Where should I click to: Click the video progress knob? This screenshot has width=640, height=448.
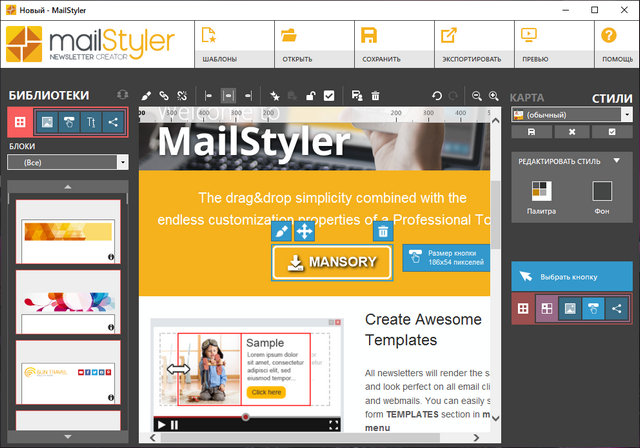click(x=245, y=417)
